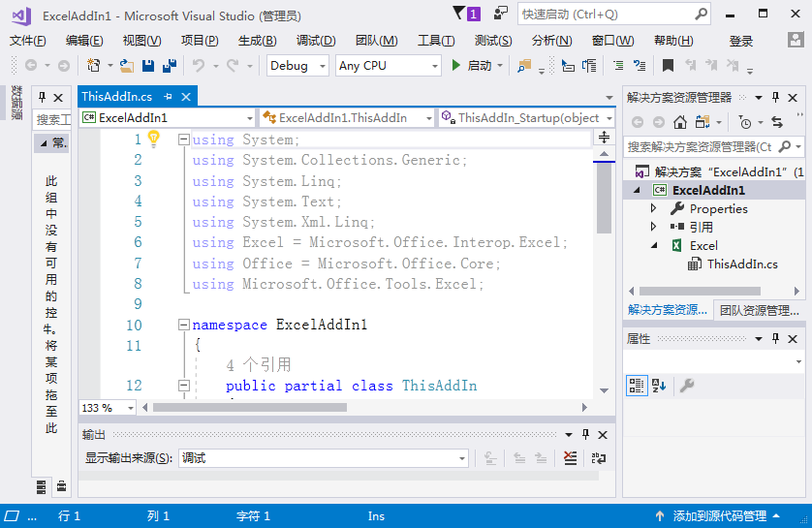Close the ThisAddIn.cs tab

(x=186, y=96)
